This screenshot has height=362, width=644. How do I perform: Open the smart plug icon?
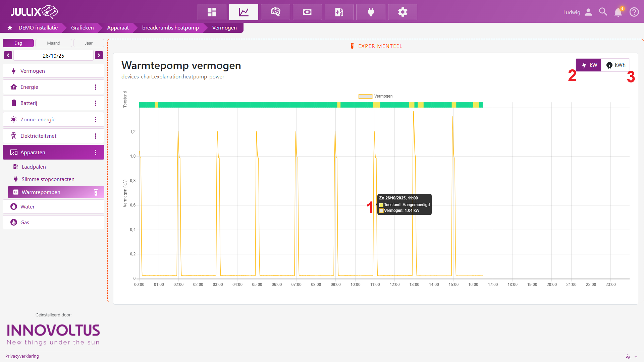pyautogui.click(x=371, y=12)
